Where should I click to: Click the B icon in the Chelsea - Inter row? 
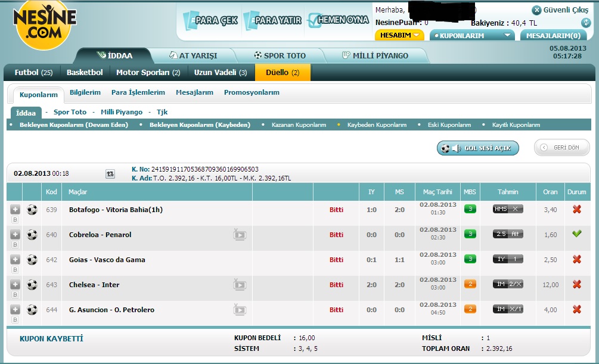pos(15,294)
